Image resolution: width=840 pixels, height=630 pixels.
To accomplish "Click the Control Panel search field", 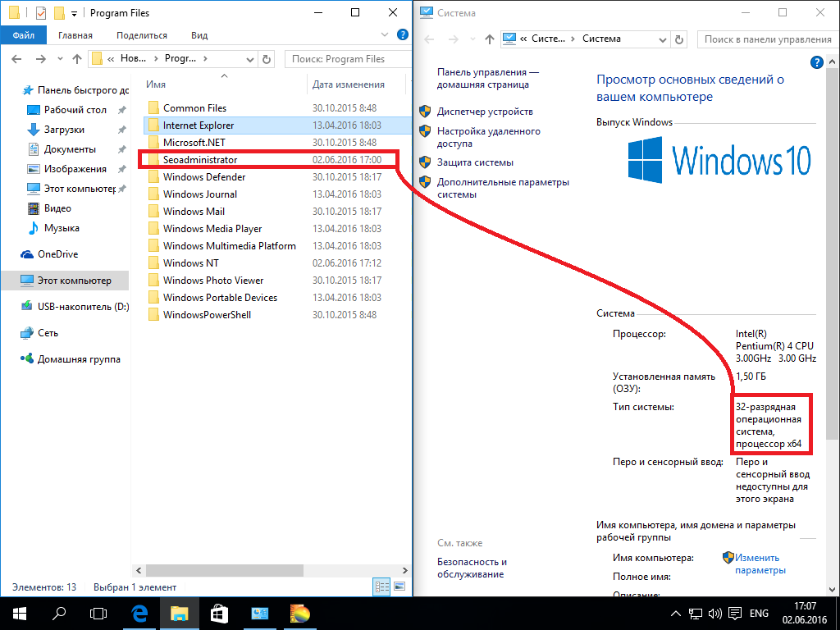I will [767, 39].
